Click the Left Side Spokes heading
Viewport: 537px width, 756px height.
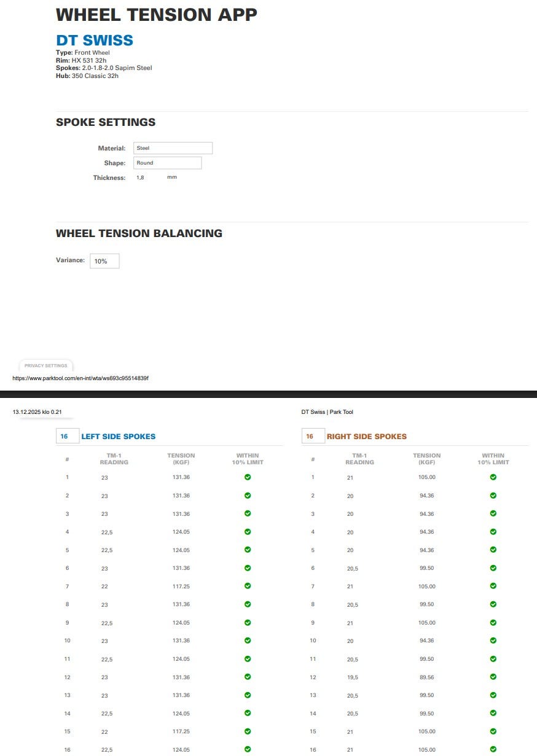(x=119, y=437)
